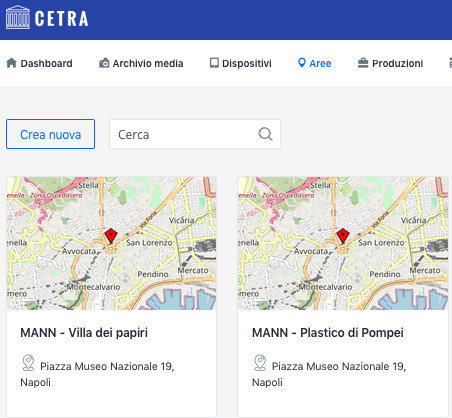Click the Dashboard home icon

11,63
